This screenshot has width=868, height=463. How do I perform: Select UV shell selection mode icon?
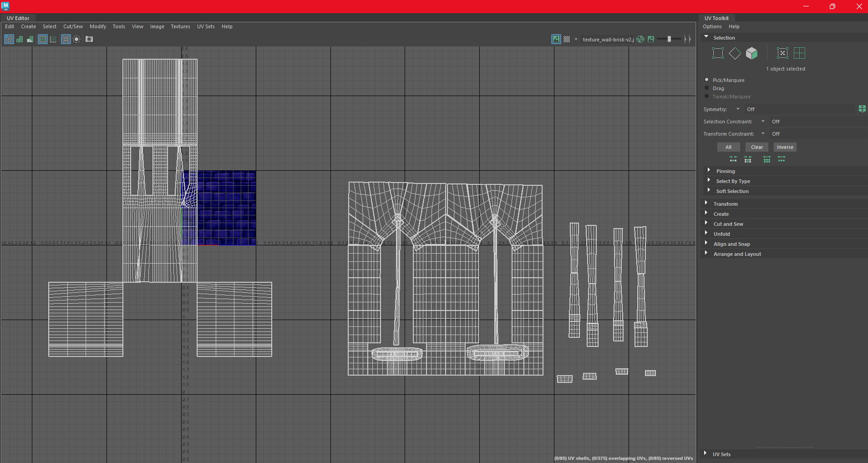(x=799, y=53)
